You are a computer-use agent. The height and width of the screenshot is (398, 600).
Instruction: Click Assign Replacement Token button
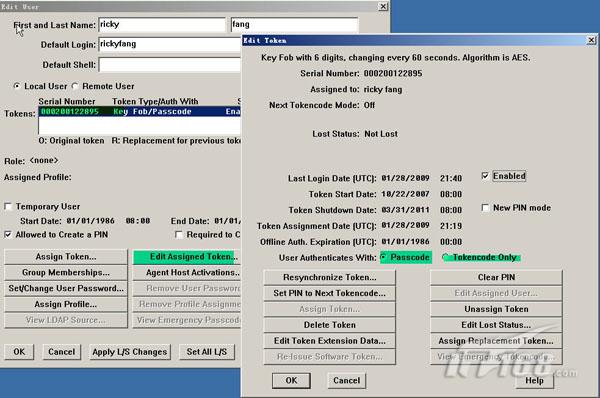tap(496, 341)
